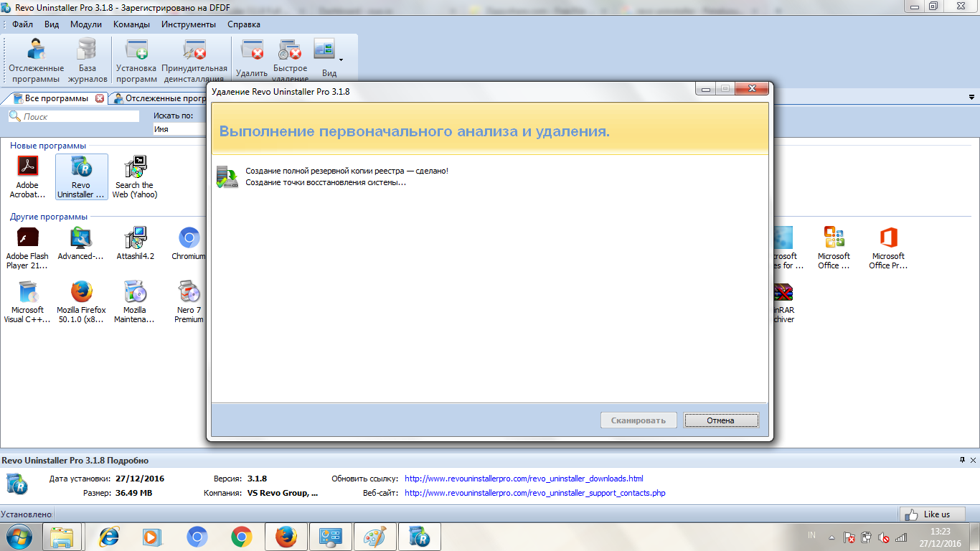Select the Microsoft Office ... icon
This screenshot has height=551, width=980.
coord(834,249)
